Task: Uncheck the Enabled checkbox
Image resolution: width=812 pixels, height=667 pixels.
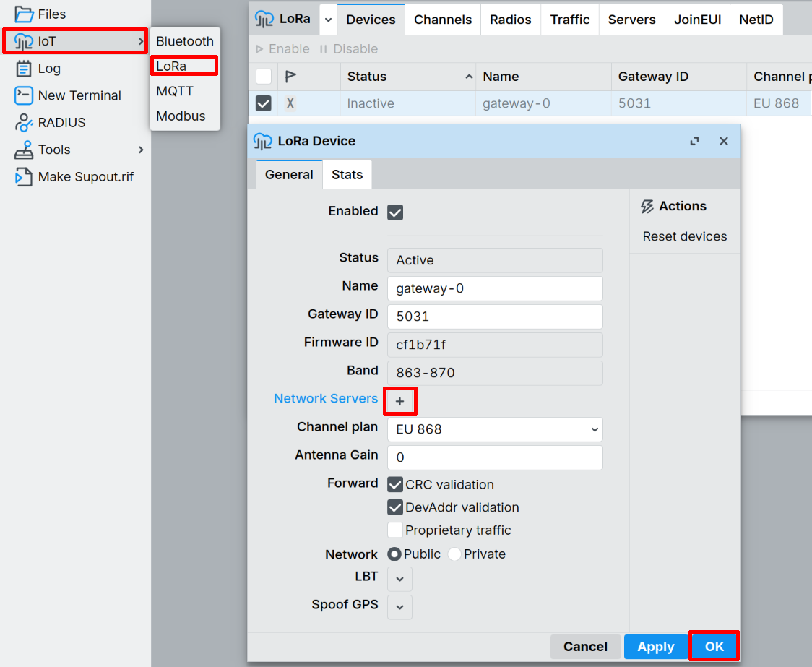Action: [x=394, y=212]
